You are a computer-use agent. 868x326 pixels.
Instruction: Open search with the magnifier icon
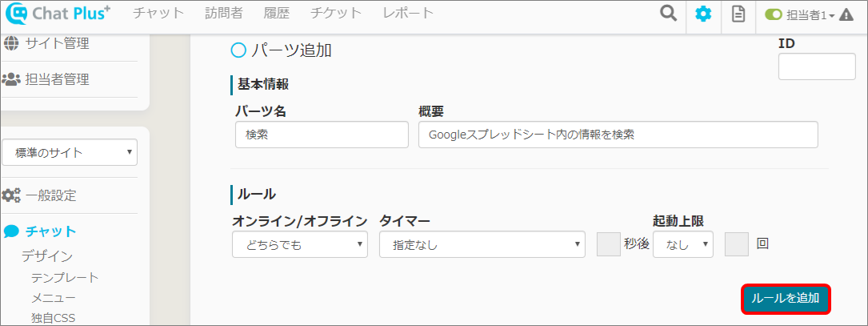click(668, 14)
